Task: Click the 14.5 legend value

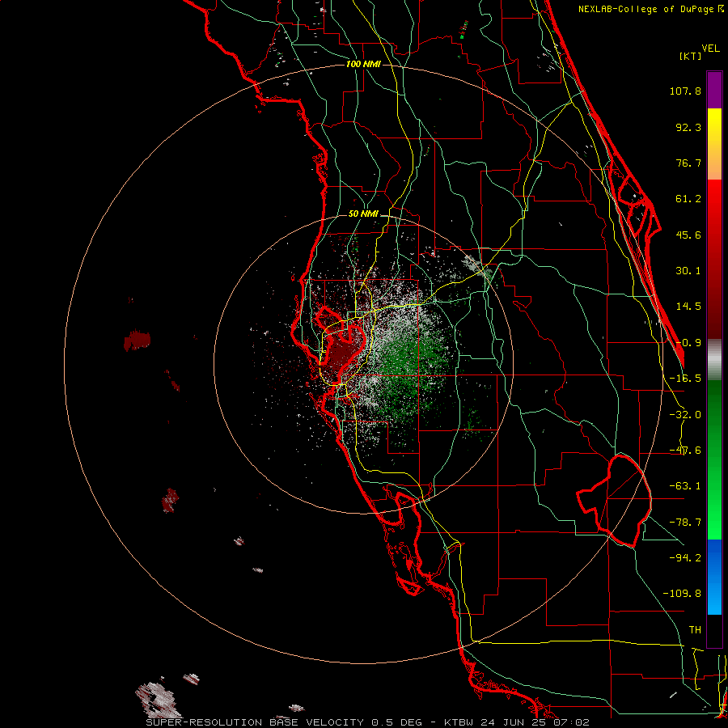Action: click(x=688, y=307)
